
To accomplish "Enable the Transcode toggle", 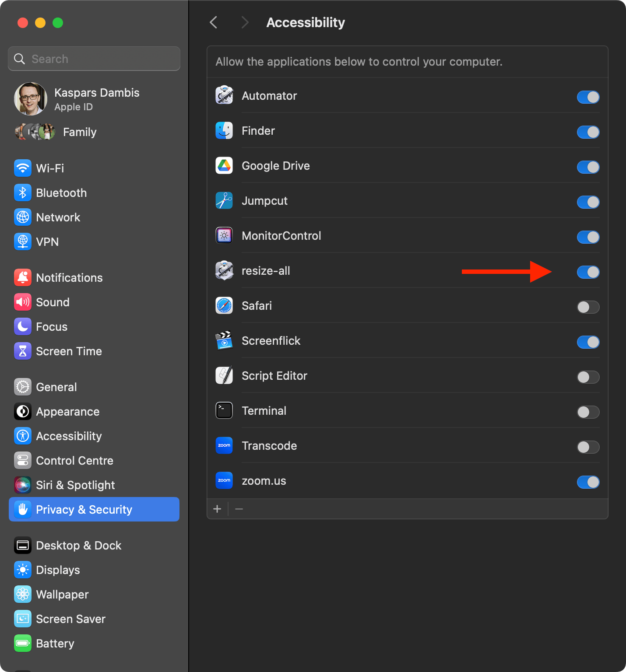I will [x=588, y=447].
